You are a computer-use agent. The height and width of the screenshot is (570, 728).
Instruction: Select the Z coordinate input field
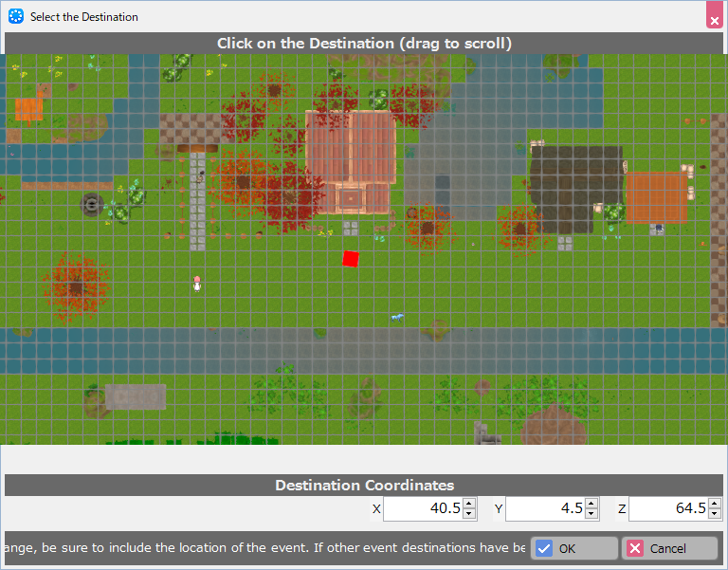[x=667, y=509]
